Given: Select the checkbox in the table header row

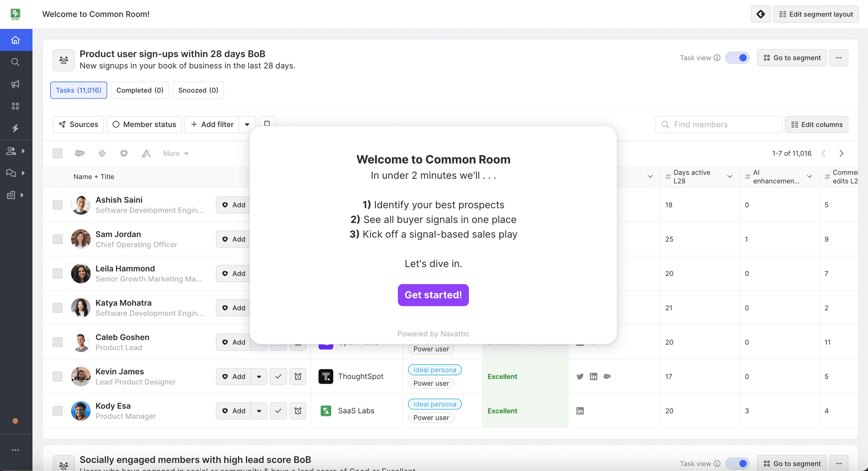Looking at the screenshot, I should click(x=57, y=153).
